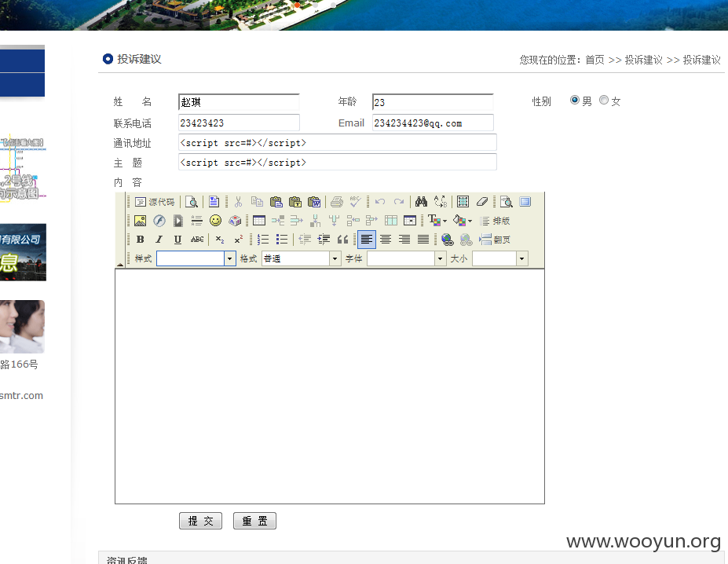Viewport: 728px width, 564px height.
Task: Click the Redo arrow icon
Action: pos(399,202)
